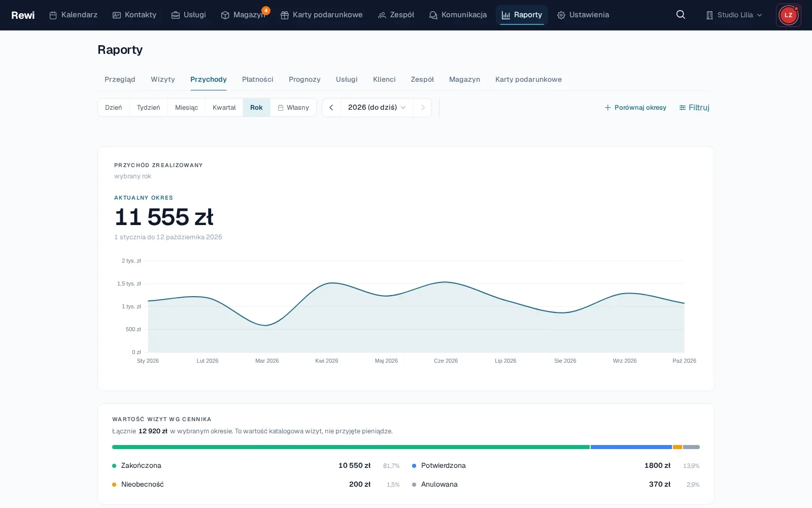Switch to the Klienci tab
Viewport: 812px width, 508px height.
(384, 79)
